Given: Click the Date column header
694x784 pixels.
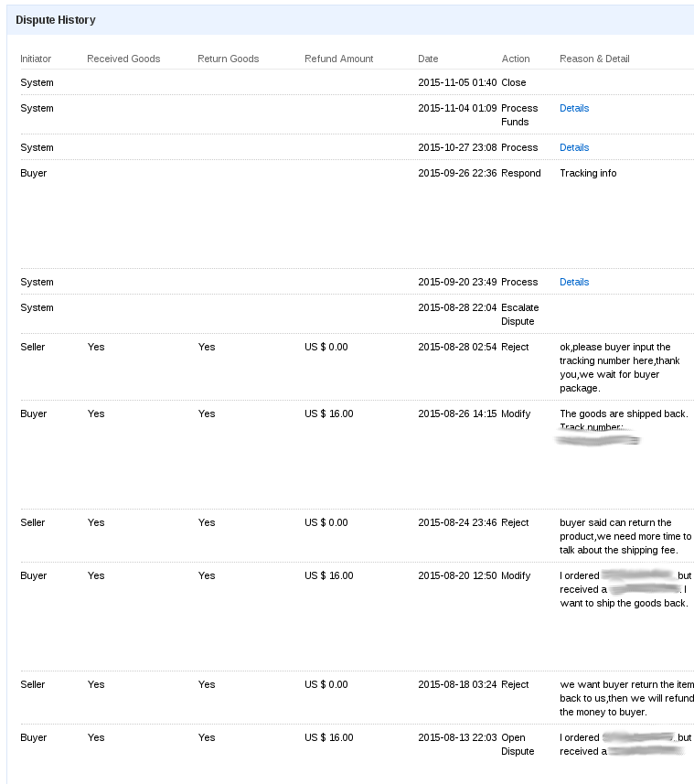Looking at the screenshot, I should 428,59.
